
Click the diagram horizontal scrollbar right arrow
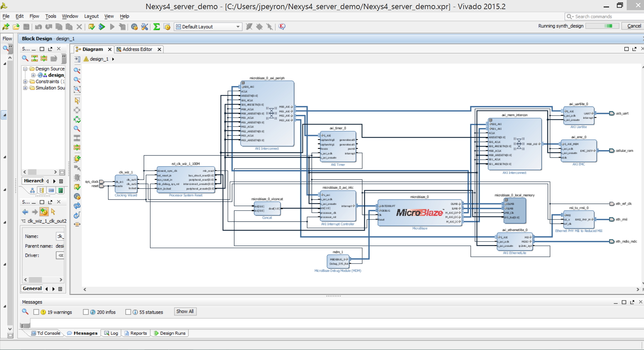pyautogui.click(x=638, y=290)
